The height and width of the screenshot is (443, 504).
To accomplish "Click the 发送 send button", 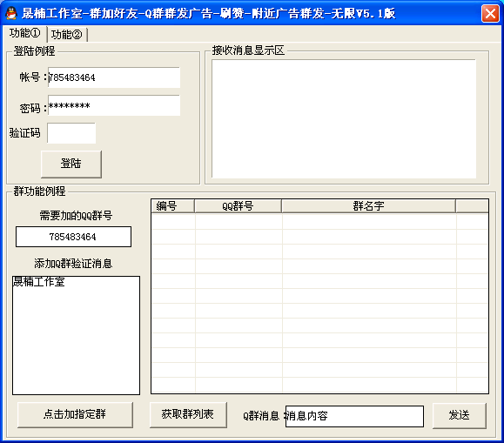I will pos(459,415).
